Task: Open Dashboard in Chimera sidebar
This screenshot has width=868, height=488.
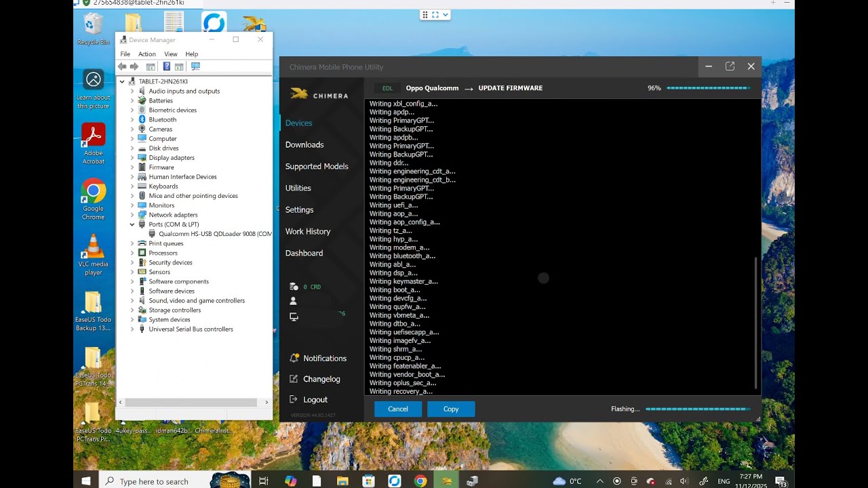Action: click(304, 253)
